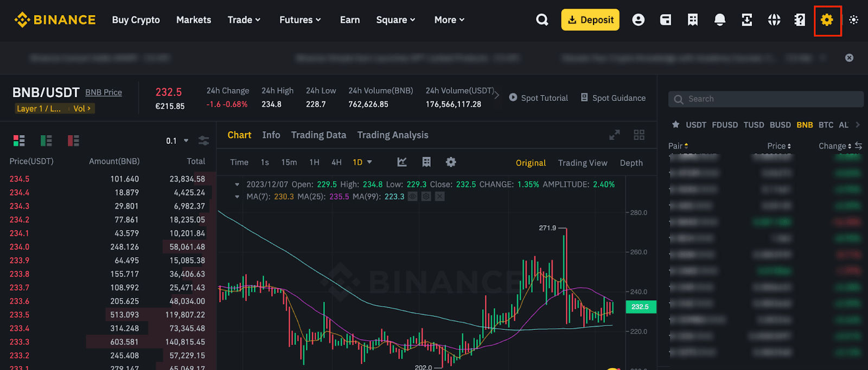The image size is (868, 370).
Task: Select Time interval option
Action: pyautogui.click(x=239, y=162)
